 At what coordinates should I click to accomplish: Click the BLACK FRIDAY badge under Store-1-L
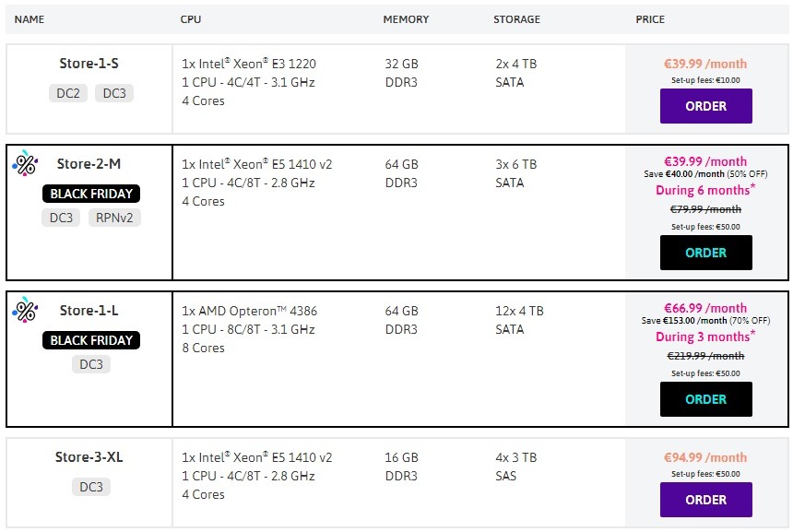pos(91,340)
